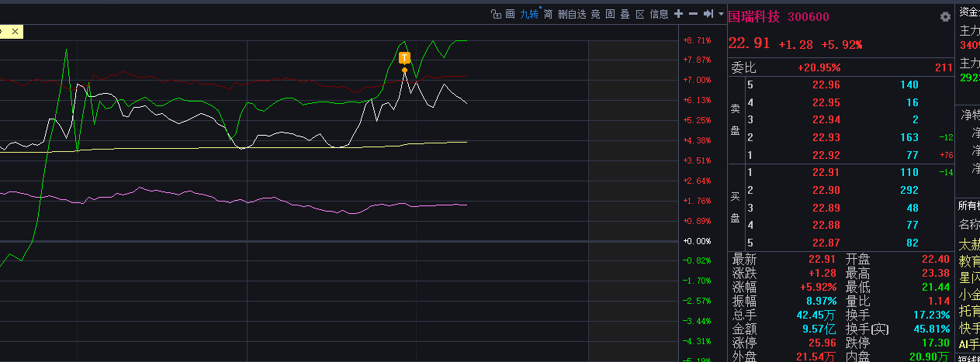980x362 pixels.
Task: Open the 竞 auction view
Action: coord(596,14)
